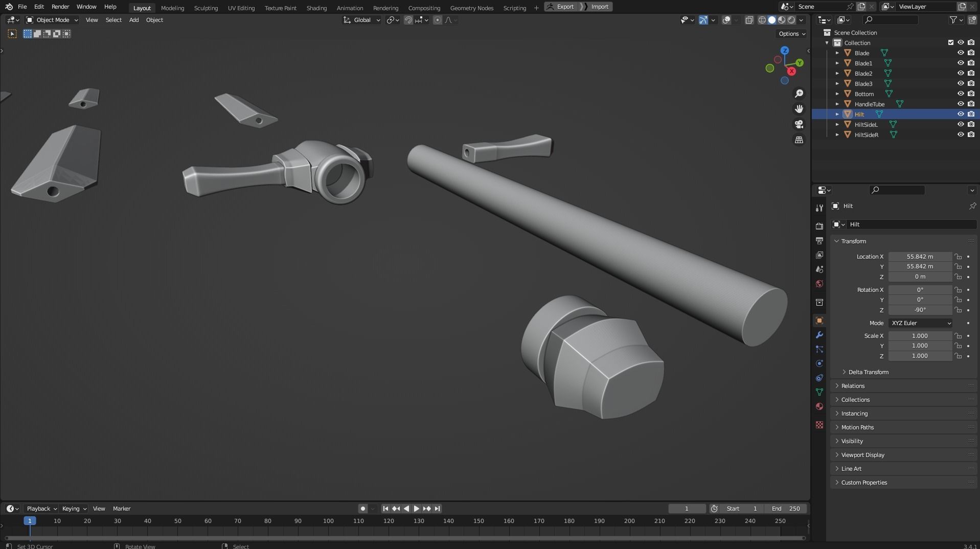Click the zoom magnifier gizmo in the viewport
980x549 pixels.
[799, 94]
